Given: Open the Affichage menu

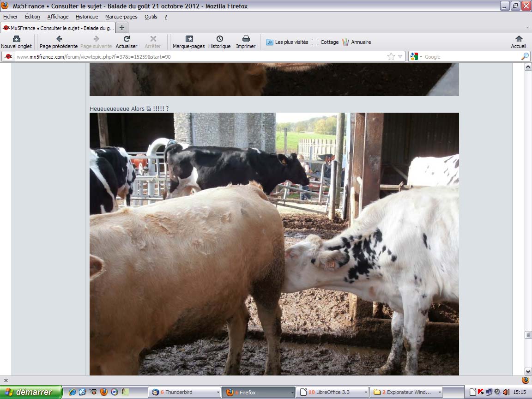Looking at the screenshot, I should [x=58, y=17].
